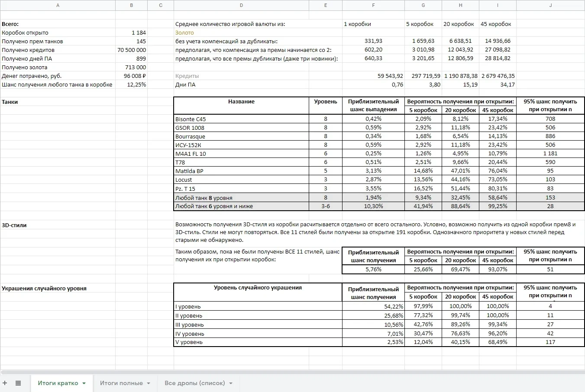Select column A header
This screenshot has width=585, height=392.
point(58,5)
